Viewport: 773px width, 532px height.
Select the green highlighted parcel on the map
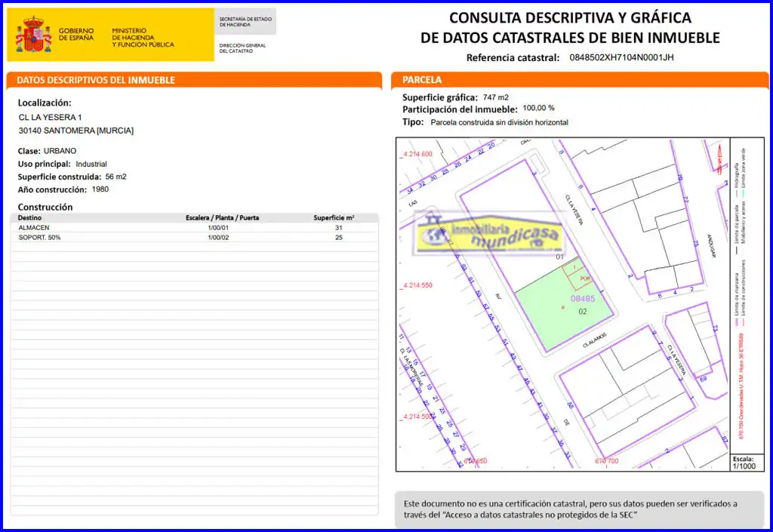pos(565,306)
